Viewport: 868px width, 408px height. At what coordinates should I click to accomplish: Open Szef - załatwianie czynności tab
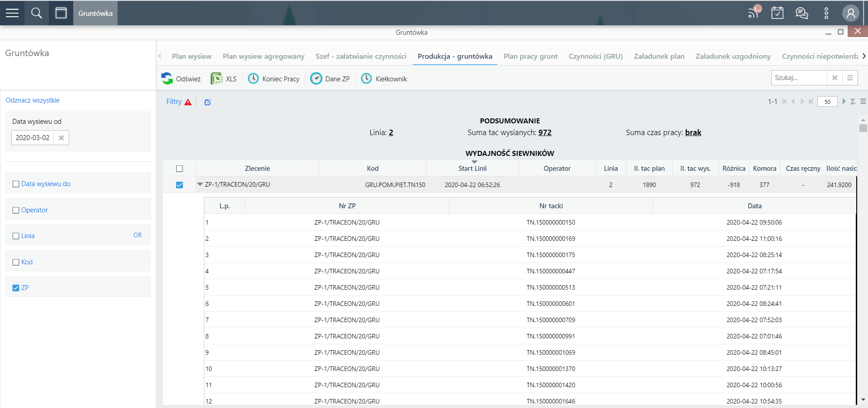coord(361,56)
